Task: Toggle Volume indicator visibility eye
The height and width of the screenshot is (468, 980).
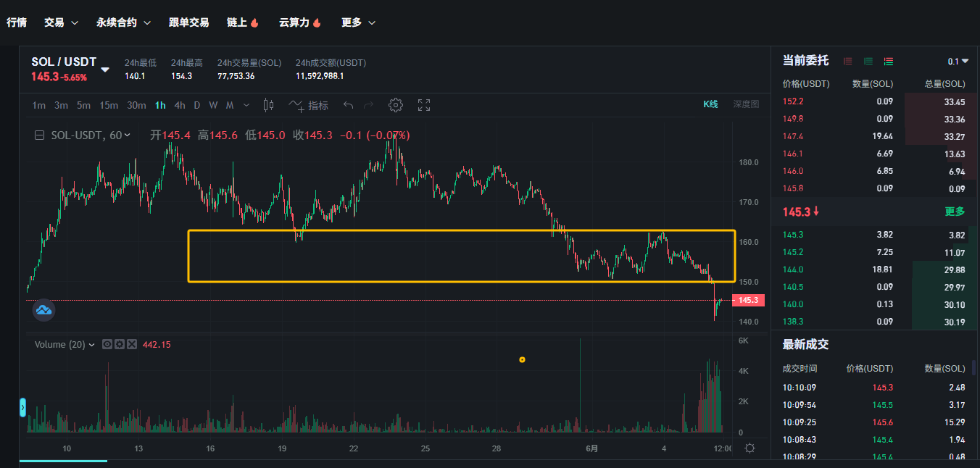Action: click(x=106, y=345)
